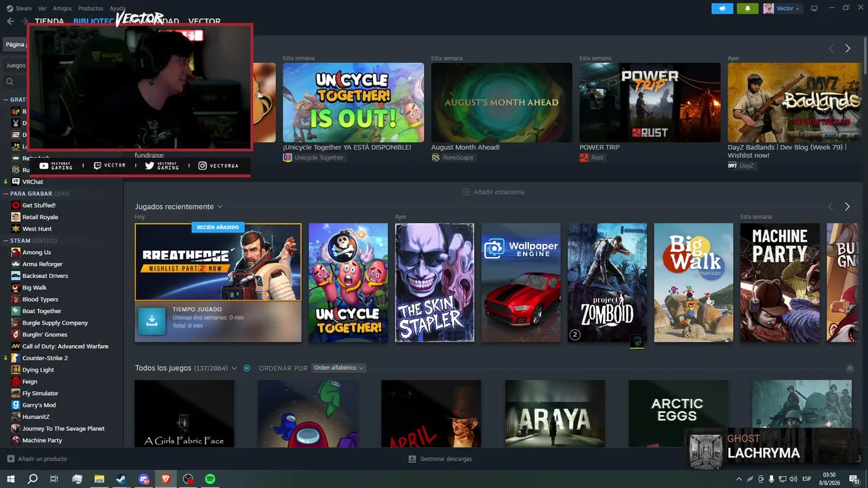
Task: Show next news items with the top right arrow
Action: [x=848, y=49]
